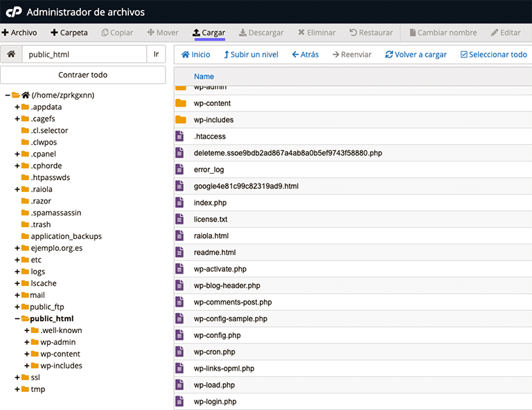The width and height of the screenshot is (532, 410).
Task: Click Subir un nivel
Action: (251, 55)
